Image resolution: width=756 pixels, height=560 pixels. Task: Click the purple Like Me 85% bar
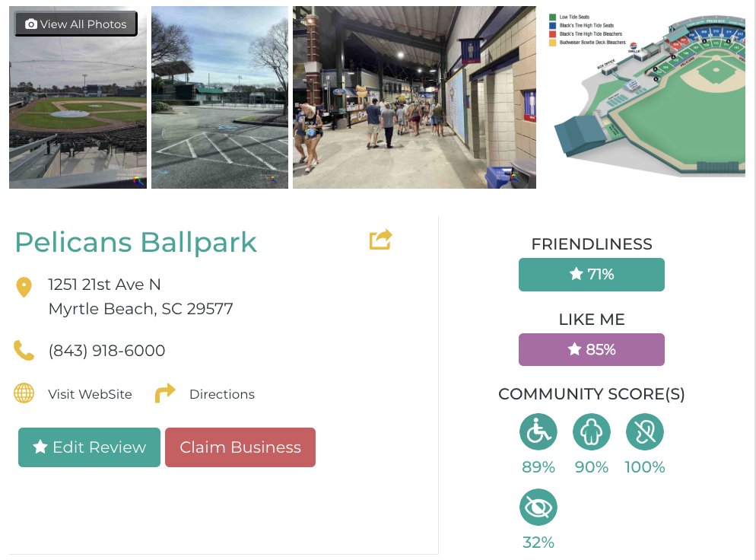tap(592, 350)
